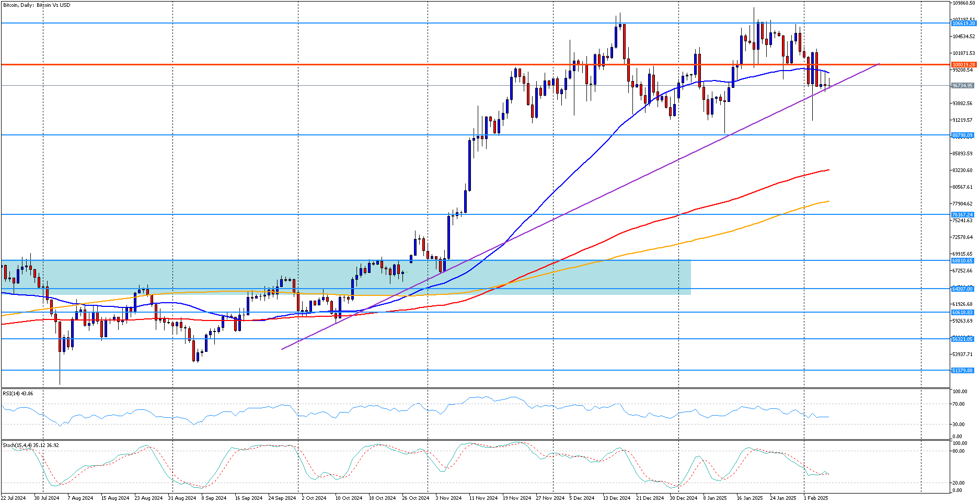Select the 64307.00 horizontal level label

(x=962, y=289)
